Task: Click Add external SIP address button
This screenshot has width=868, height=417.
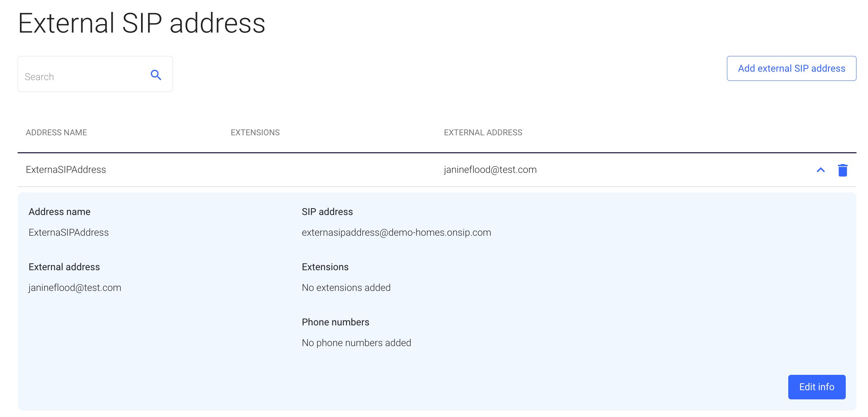Action: (791, 68)
